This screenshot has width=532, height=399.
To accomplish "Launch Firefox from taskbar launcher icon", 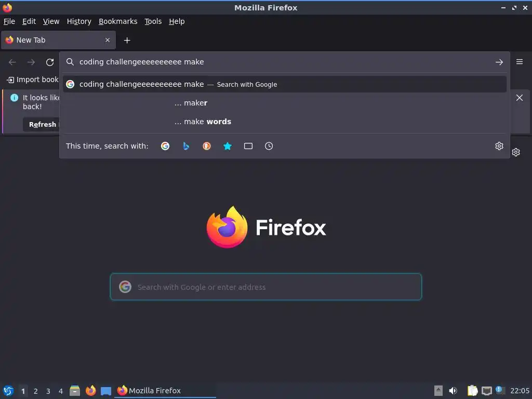I will point(90,391).
